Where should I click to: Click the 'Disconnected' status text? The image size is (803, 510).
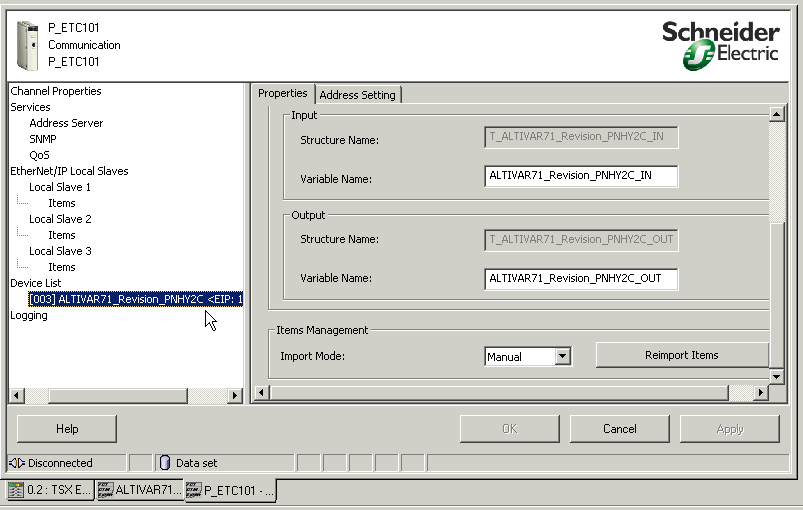pyautogui.click(x=60, y=463)
